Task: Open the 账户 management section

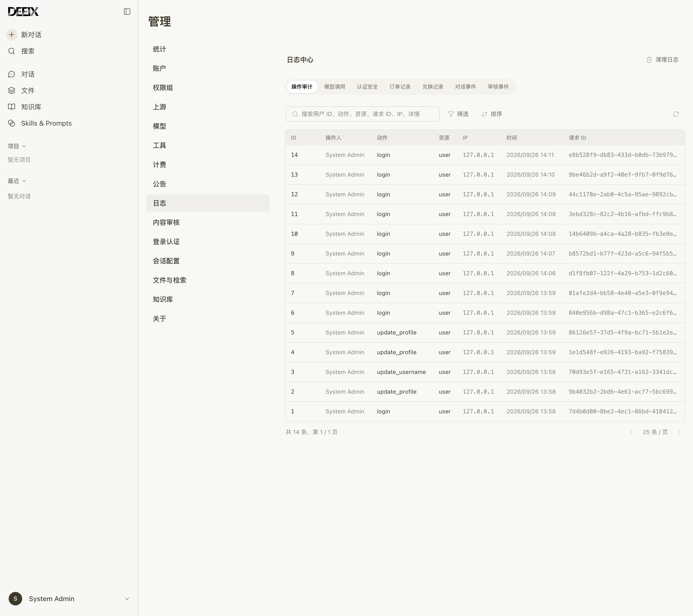Action: tap(208, 69)
